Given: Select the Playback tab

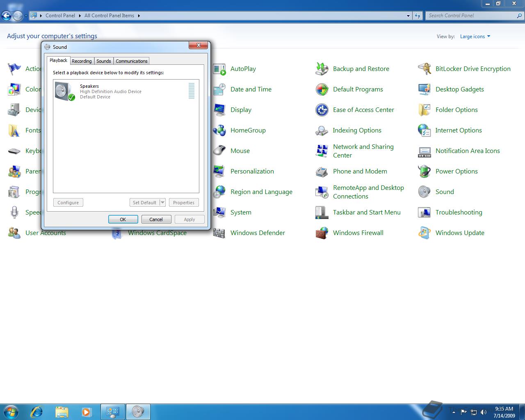Looking at the screenshot, I should pyautogui.click(x=58, y=60).
